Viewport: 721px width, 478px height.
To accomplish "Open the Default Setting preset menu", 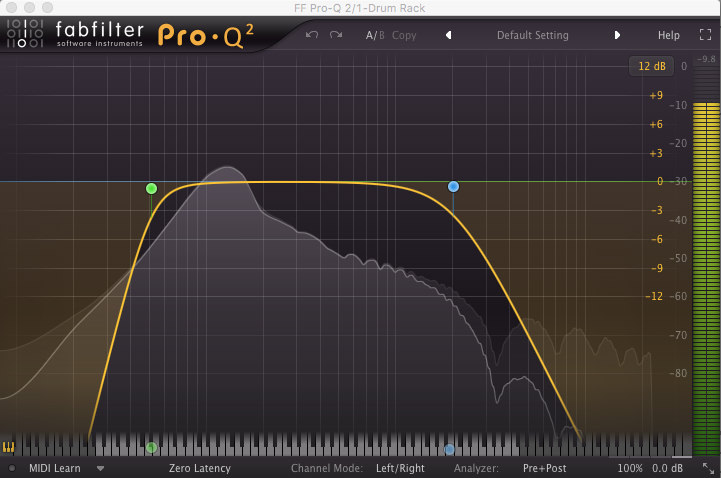I will tap(532, 35).
